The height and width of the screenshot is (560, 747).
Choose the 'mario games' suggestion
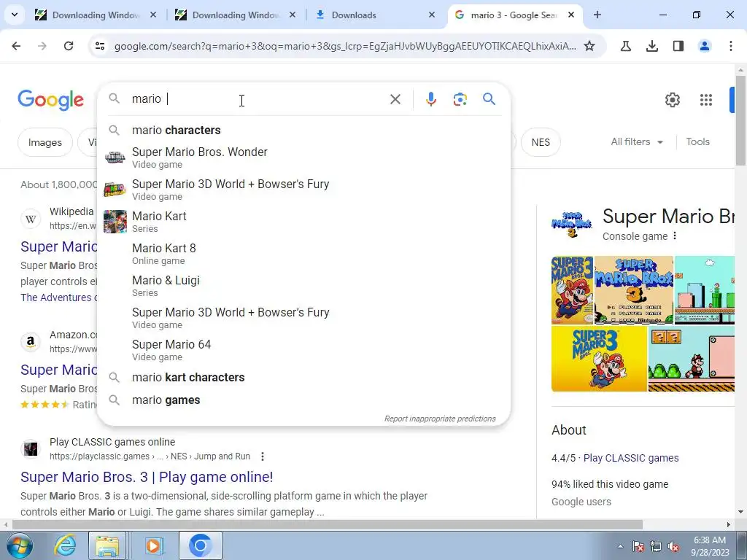303,400
